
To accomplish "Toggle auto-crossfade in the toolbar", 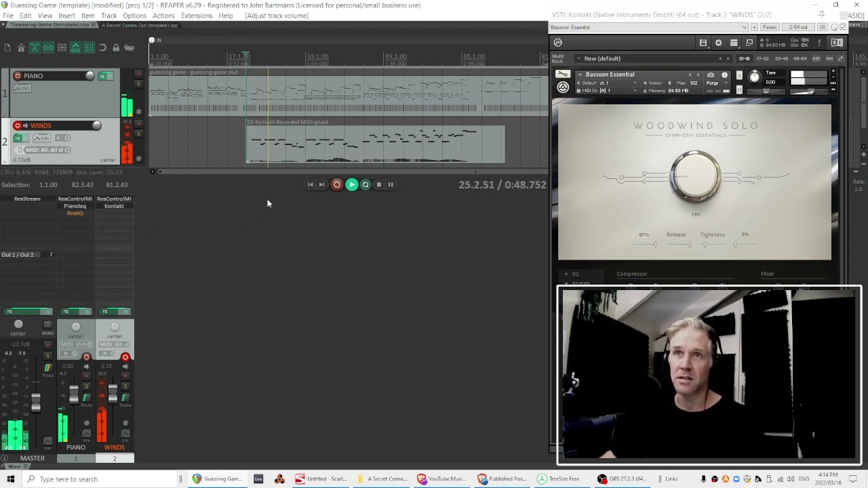I will pos(35,47).
